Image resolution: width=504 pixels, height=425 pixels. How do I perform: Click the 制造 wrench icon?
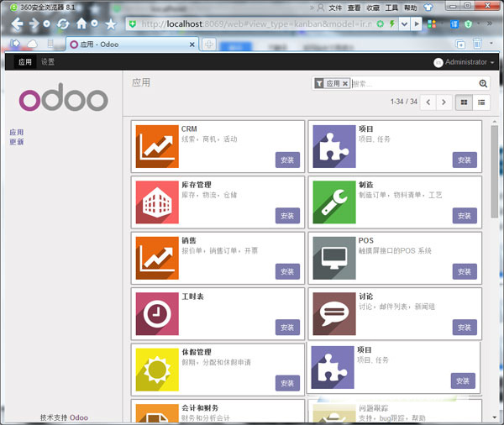click(334, 202)
